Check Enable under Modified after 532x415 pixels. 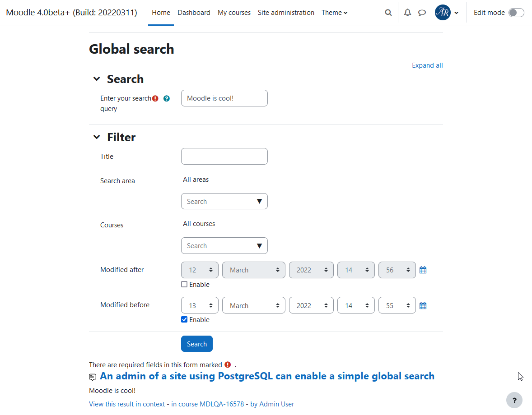tap(184, 284)
